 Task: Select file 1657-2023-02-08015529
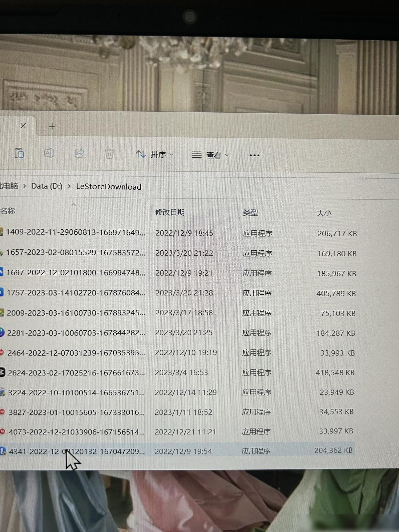click(75, 252)
